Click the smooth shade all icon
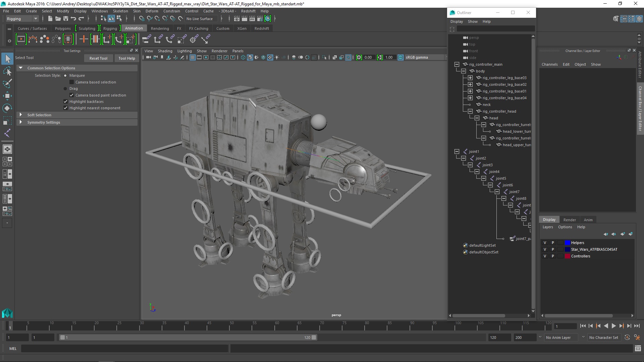 pyautogui.click(x=250, y=58)
